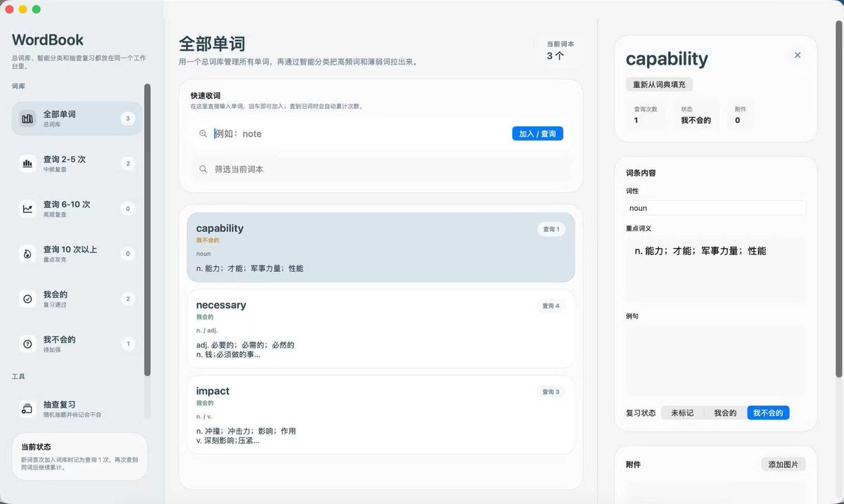
Task: Click the question mark icon beside 我不会的
Action: pos(27,344)
